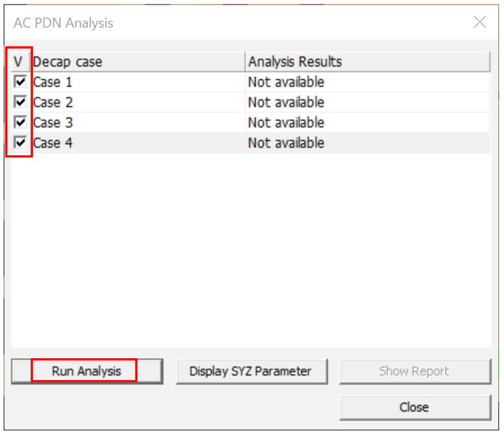Click Case 4's Not available result
This screenshot has width=504, height=436.
[286, 143]
